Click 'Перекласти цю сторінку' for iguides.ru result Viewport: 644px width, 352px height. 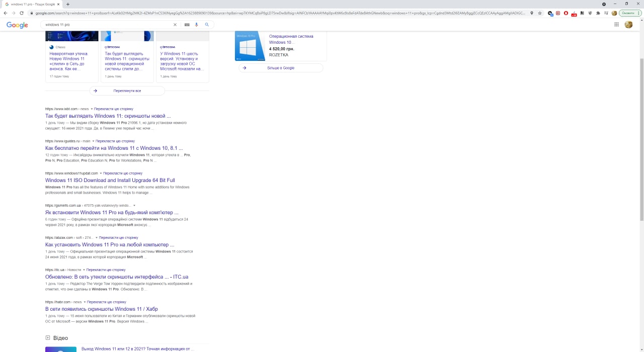[x=115, y=141]
